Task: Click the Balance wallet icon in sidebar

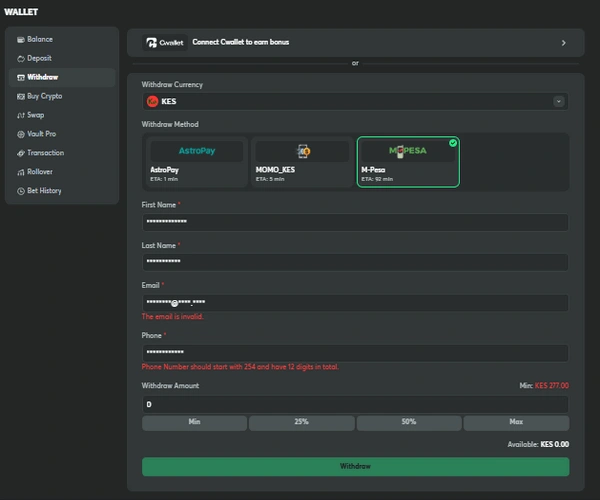Action: click(x=21, y=39)
